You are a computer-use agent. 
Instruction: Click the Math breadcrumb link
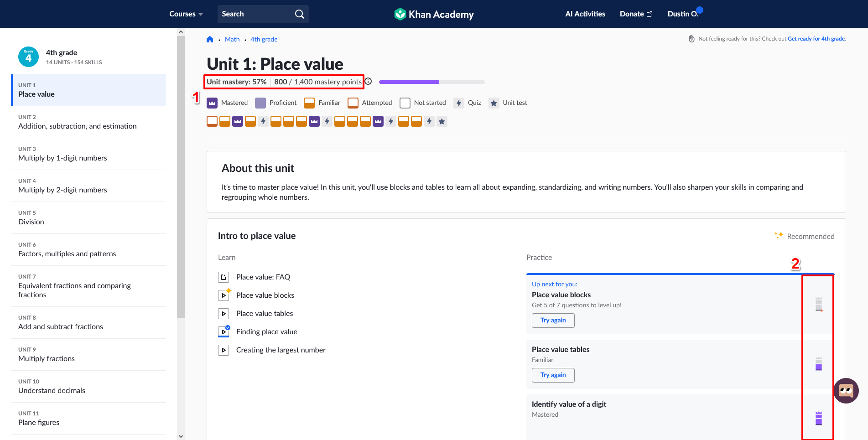(x=232, y=39)
